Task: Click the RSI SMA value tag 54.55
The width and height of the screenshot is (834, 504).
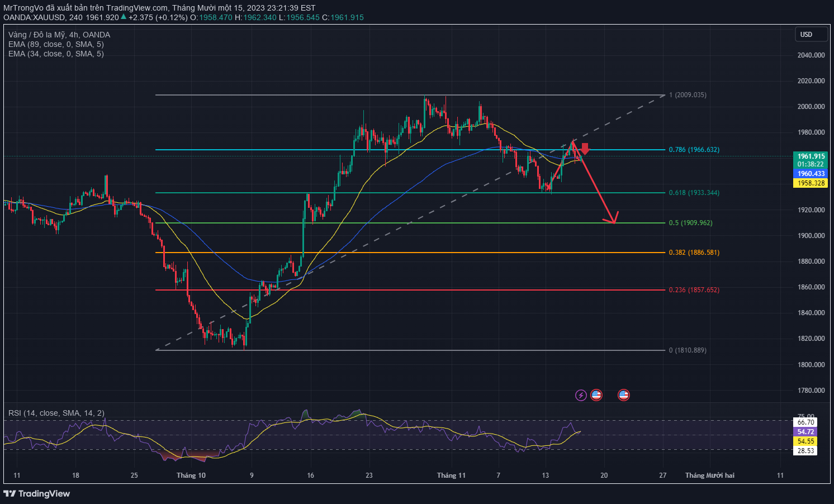Action: [805, 441]
